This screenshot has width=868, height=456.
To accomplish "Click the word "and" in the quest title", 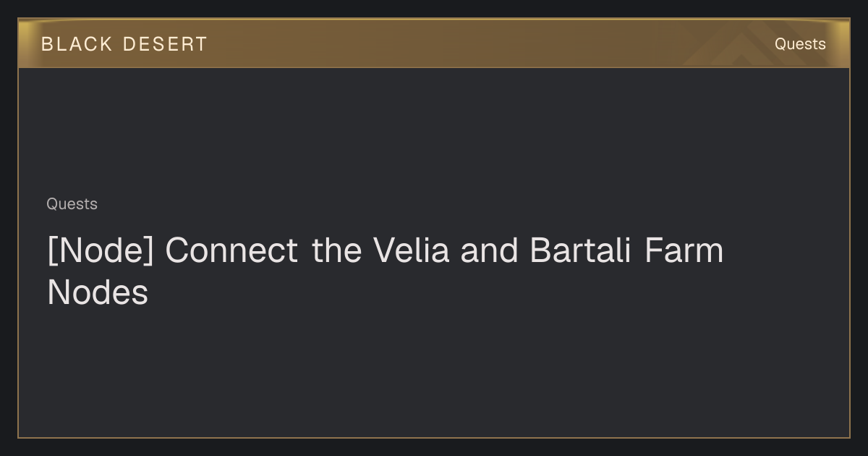I will point(490,250).
